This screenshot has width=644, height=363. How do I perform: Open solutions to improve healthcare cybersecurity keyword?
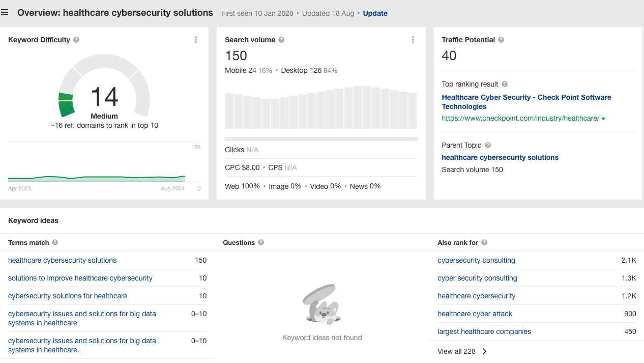click(80, 278)
